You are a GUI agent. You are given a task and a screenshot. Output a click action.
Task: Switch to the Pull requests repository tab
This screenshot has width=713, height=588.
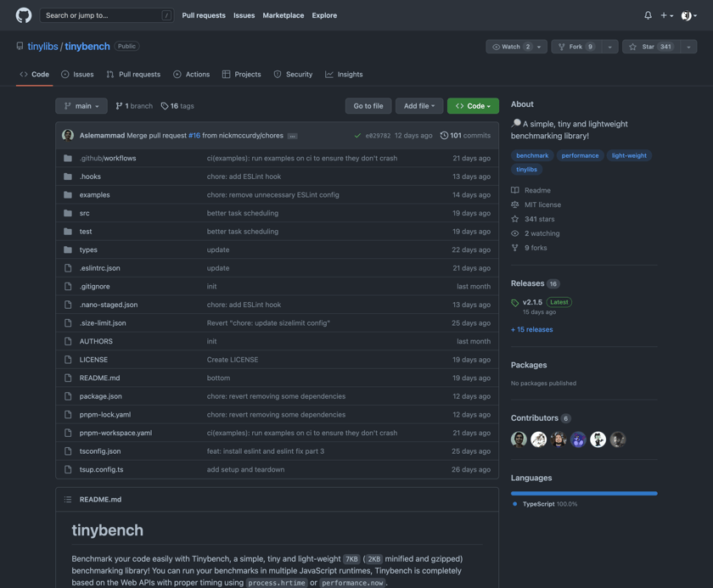(x=133, y=75)
